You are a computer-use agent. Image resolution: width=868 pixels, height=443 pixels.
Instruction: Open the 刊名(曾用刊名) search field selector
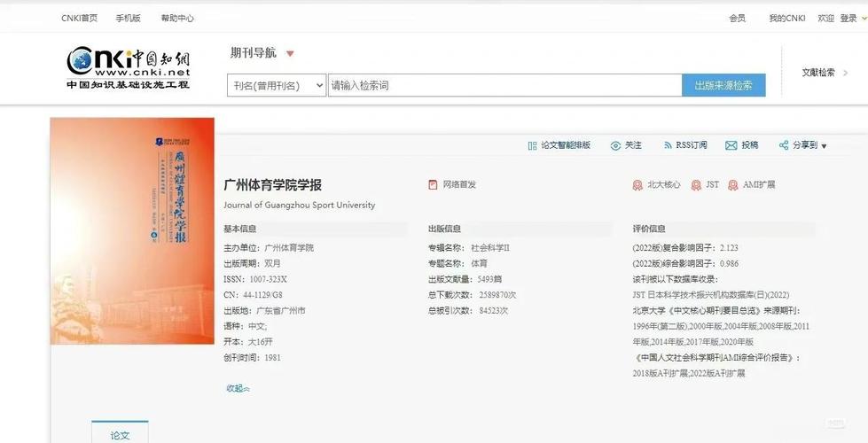277,86
